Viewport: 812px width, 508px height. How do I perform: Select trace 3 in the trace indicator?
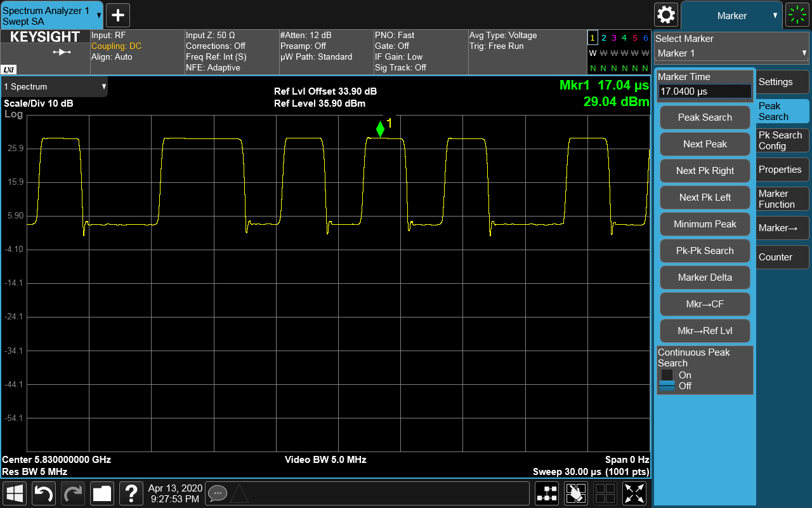(x=614, y=38)
